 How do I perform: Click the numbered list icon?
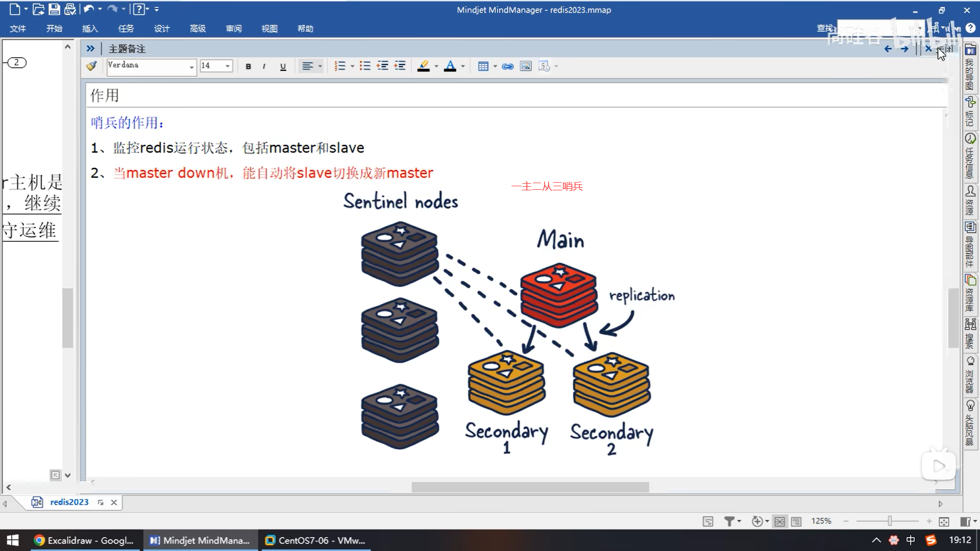pyautogui.click(x=340, y=66)
